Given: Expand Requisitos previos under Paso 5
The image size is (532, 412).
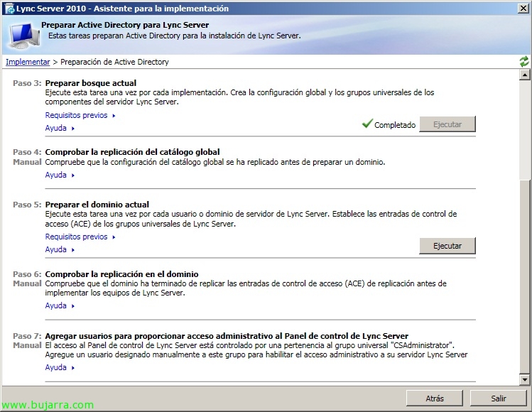Looking at the screenshot, I should (80, 237).
